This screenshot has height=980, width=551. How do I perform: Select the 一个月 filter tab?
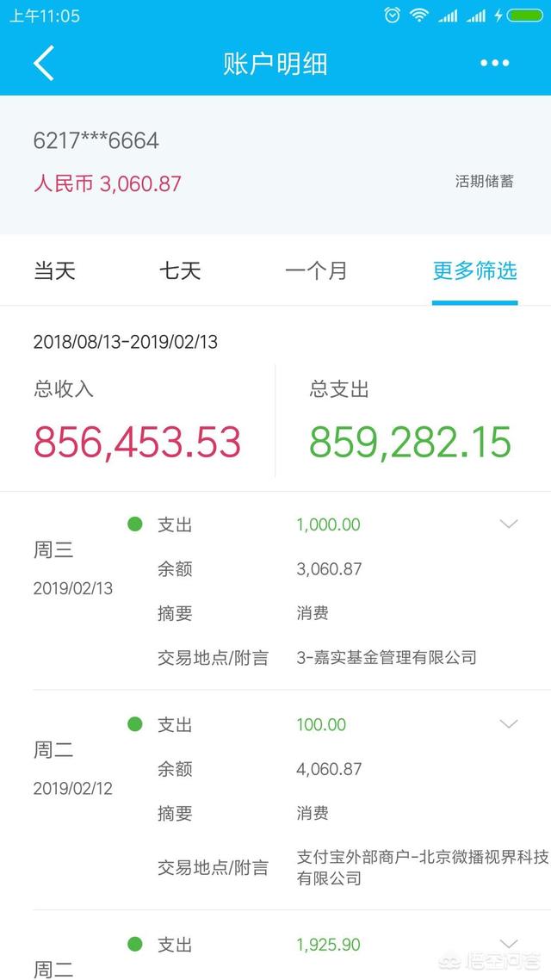pyautogui.click(x=316, y=271)
